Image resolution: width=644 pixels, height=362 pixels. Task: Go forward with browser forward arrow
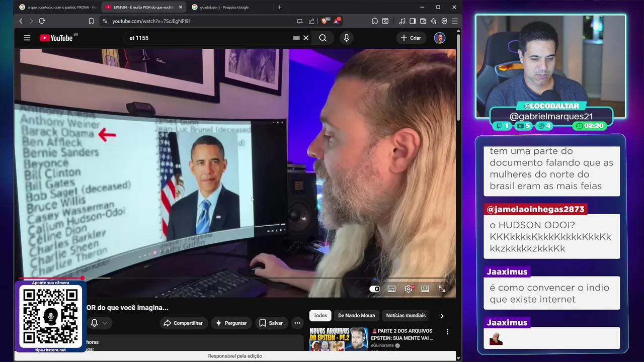tap(31, 21)
